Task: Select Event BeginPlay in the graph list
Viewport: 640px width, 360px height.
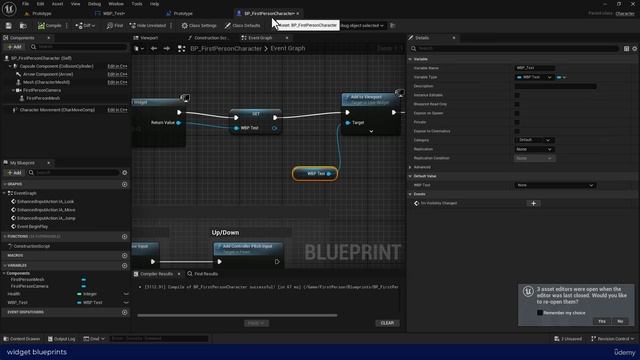Action: pos(32,227)
